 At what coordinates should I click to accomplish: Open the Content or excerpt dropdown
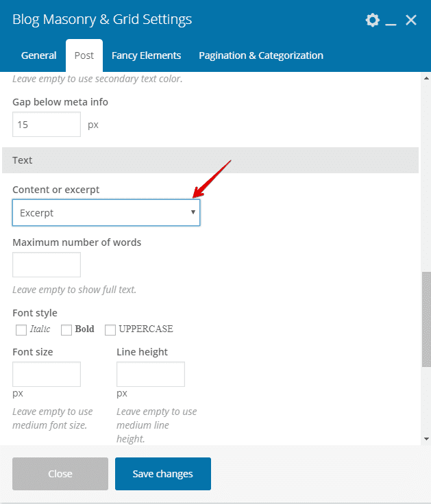(x=106, y=212)
